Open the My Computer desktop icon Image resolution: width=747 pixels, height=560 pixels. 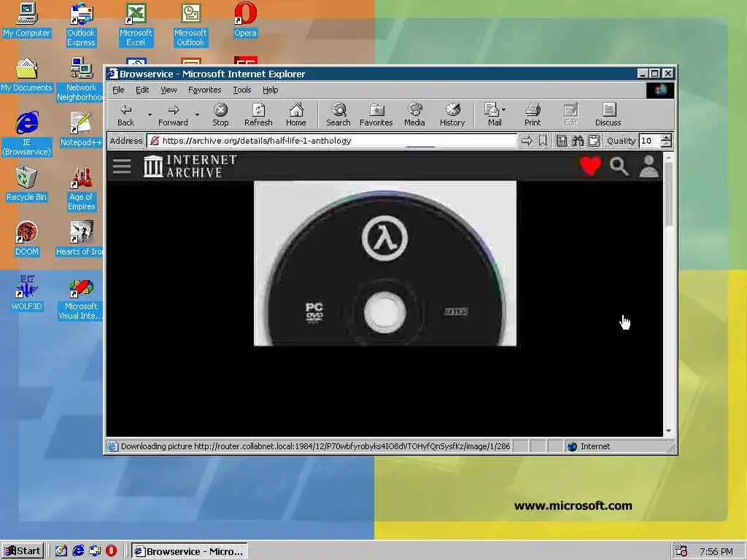point(27,20)
